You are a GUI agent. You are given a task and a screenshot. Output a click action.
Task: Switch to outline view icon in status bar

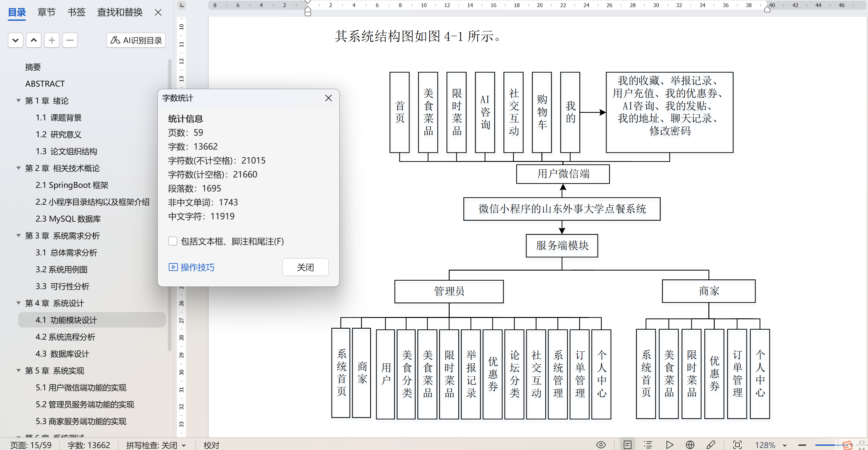[x=648, y=444]
